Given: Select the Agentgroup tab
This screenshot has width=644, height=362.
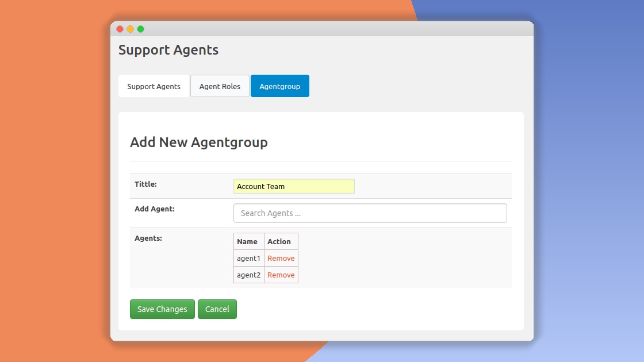Looking at the screenshot, I should 279,86.
